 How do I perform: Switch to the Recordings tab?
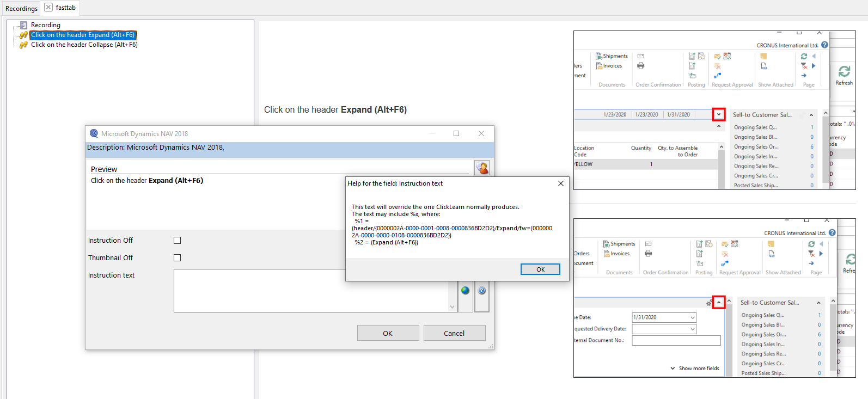[21, 8]
